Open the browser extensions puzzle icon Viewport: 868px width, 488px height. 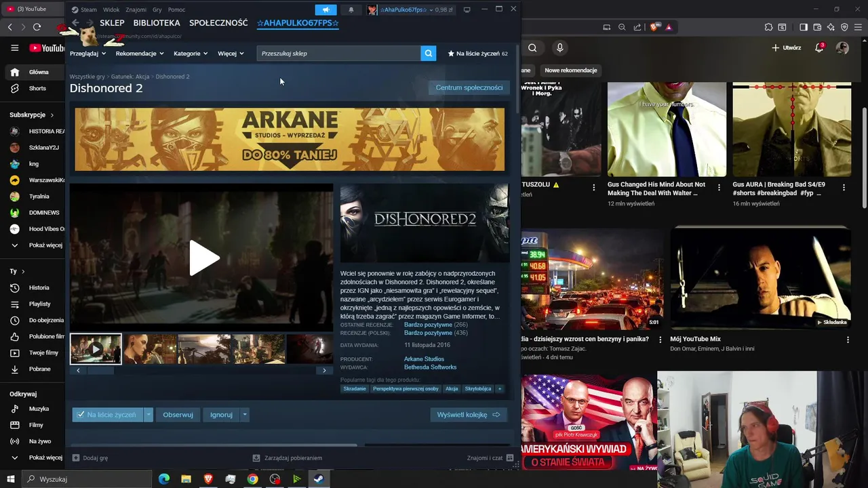(x=768, y=27)
